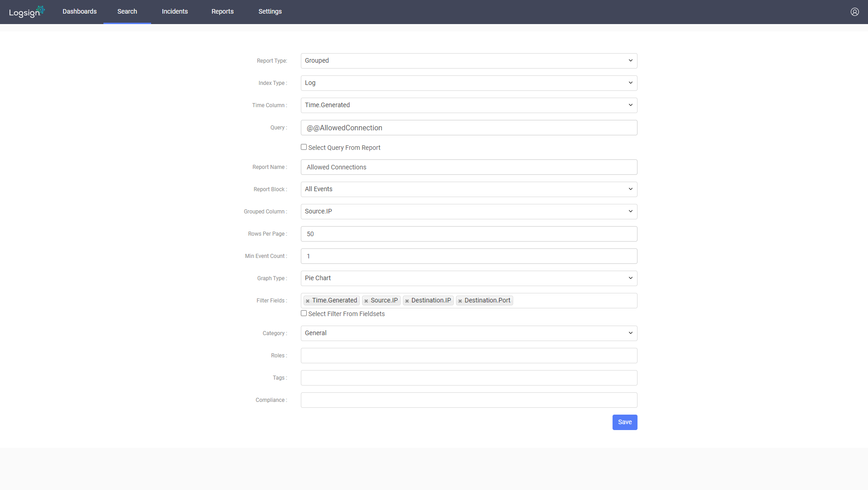
Task: Enable Select Filter From Fieldsets checkbox
Action: (304, 313)
